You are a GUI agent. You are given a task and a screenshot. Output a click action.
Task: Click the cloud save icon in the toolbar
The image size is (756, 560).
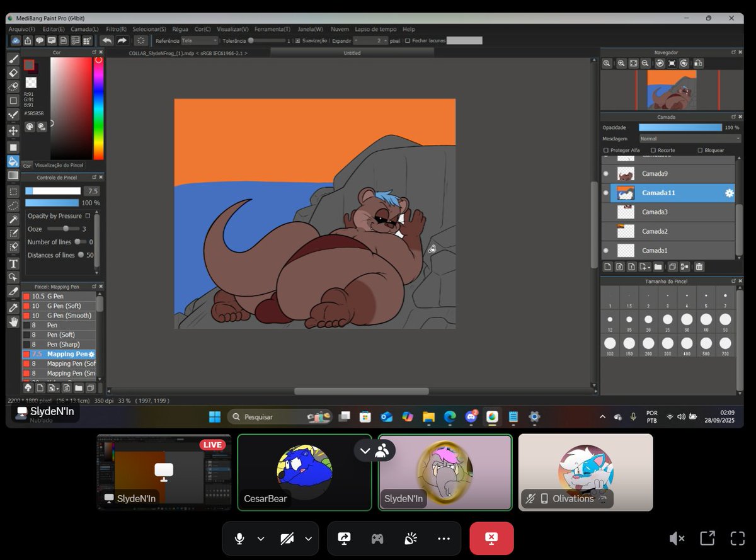16,40
